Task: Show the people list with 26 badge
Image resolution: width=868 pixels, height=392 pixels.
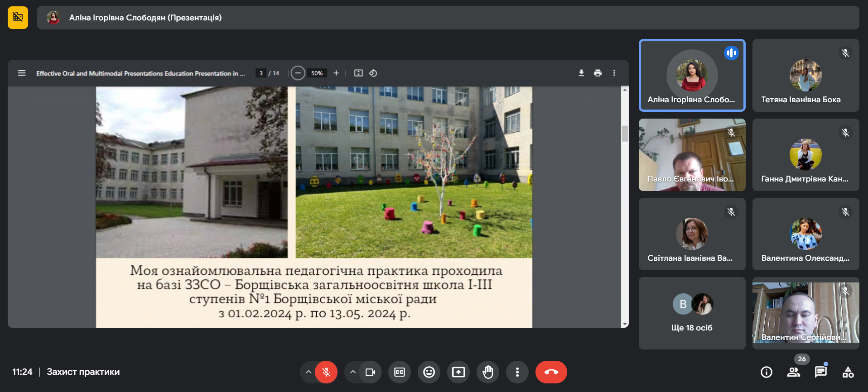Action: (x=794, y=372)
